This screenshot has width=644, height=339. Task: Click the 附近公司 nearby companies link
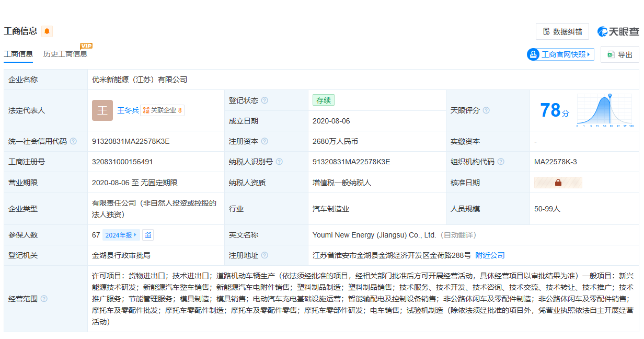coord(490,255)
